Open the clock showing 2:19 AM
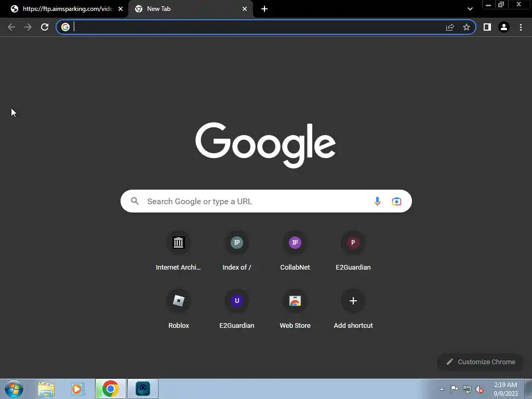Image resolution: width=532 pixels, height=399 pixels. pos(506,389)
